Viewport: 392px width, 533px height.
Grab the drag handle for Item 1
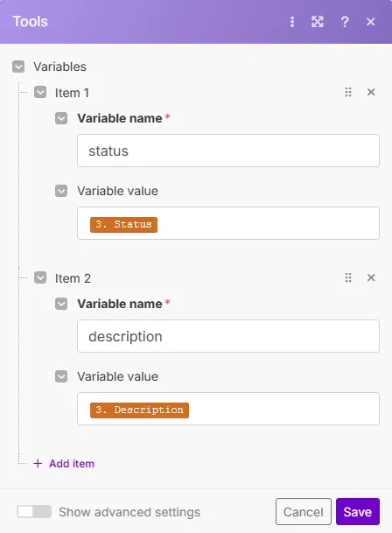coord(348,92)
